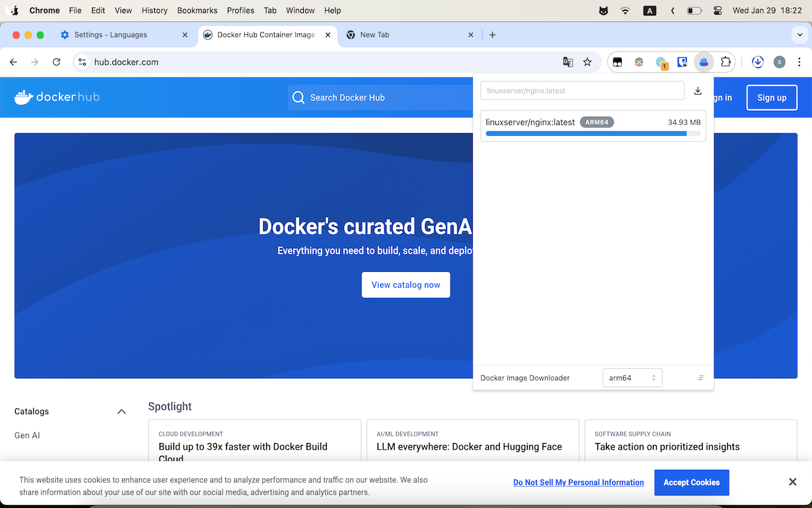812x508 pixels.
Task: Click the search magnifier icon
Action: pyautogui.click(x=298, y=98)
